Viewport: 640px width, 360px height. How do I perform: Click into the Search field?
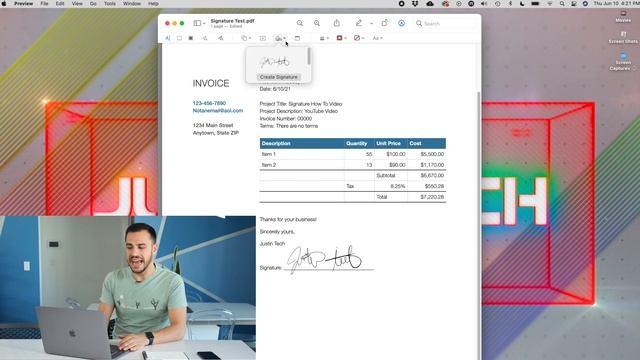tap(445, 24)
